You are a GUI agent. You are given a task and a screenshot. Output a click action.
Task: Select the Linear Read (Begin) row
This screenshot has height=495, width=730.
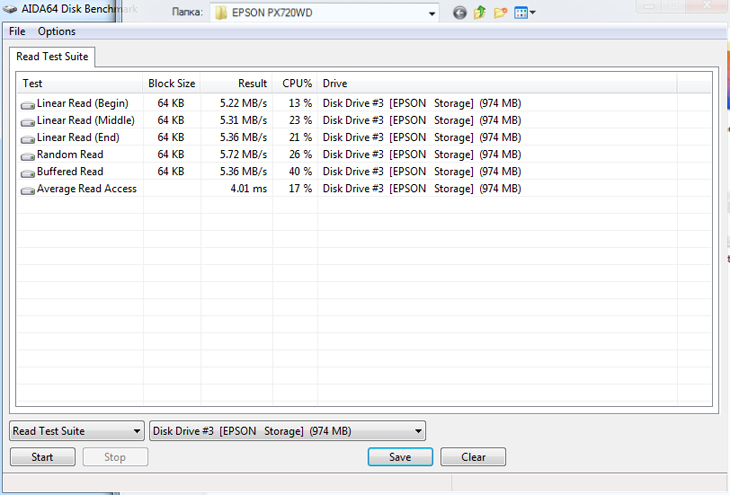click(x=364, y=103)
